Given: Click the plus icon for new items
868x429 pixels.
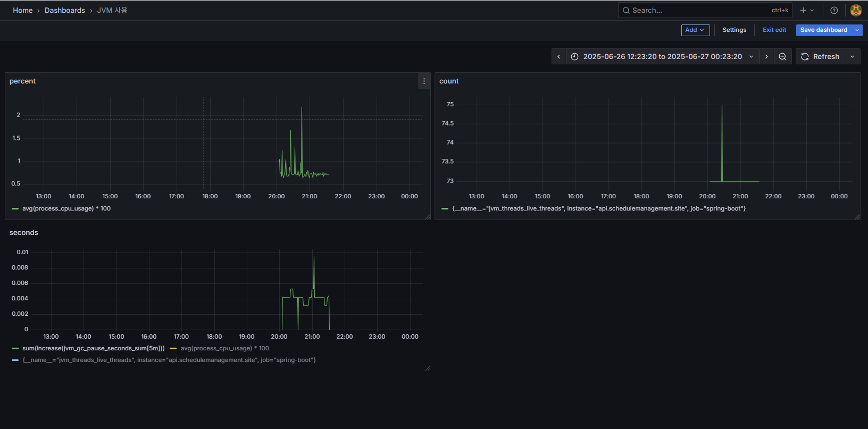Looking at the screenshot, I should click(807, 10).
